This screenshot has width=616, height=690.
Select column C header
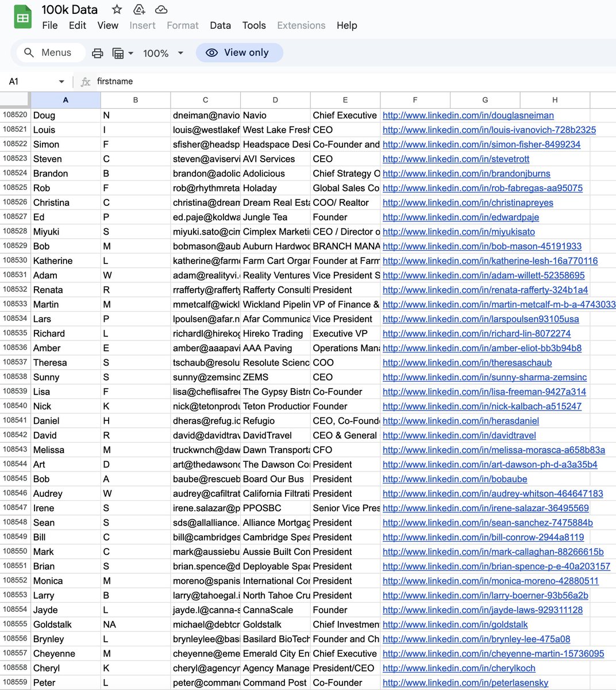click(x=206, y=100)
